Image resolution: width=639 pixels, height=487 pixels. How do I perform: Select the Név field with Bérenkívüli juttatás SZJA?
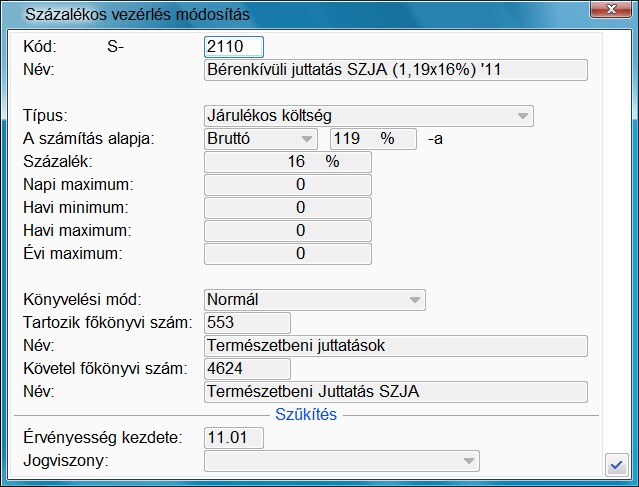coord(396,70)
